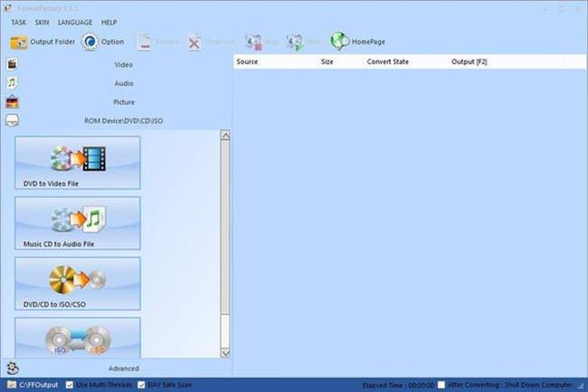Select the ISO to CSO converter tile
The width and height of the screenshot is (588, 392).
78,338
